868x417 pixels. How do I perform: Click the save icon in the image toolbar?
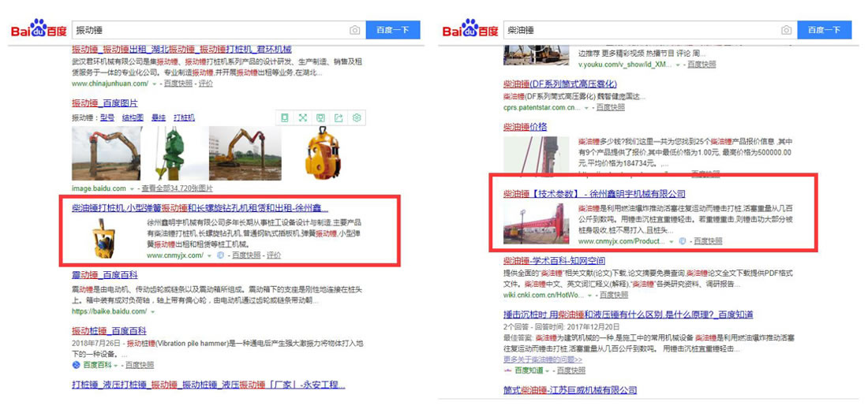click(320, 117)
